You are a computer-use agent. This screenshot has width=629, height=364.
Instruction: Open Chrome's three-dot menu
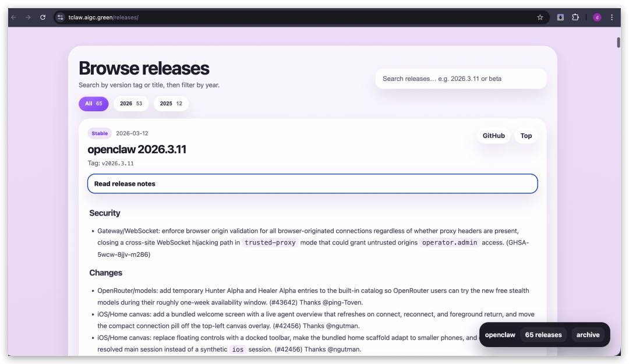coord(612,17)
